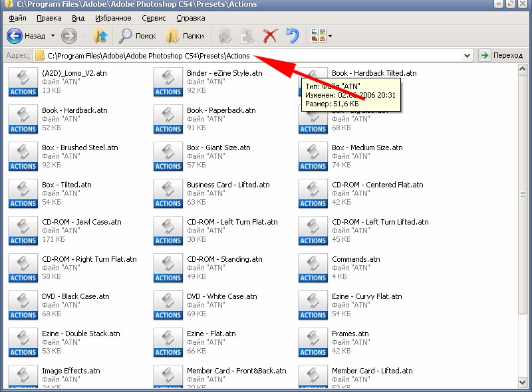Open the Back button history dropdown arrow
Image resolution: width=532 pixels, height=392 pixels.
coord(53,36)
